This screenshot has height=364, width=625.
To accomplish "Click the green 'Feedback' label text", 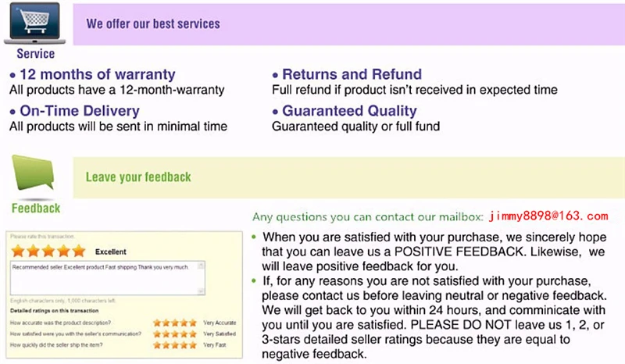I will [x=36, y=208].
